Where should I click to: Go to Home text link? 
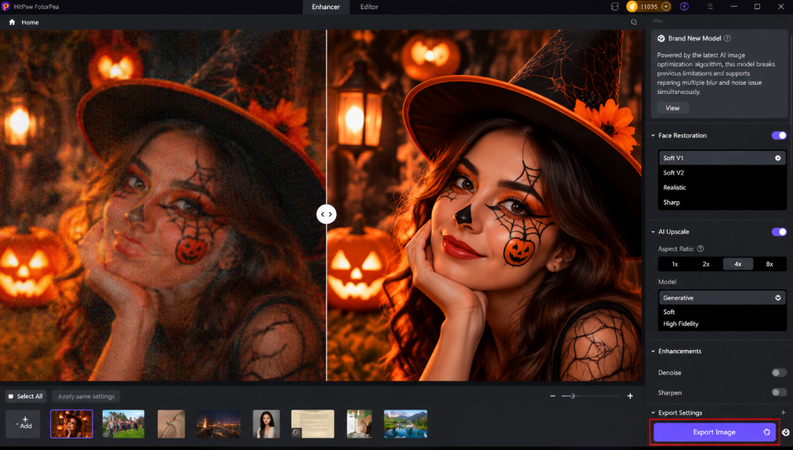pyautogui.click(x=30, y=22)
